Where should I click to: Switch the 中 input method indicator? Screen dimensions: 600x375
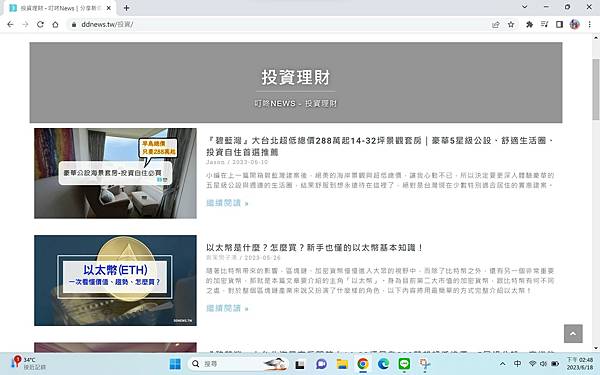pos(517,364)
